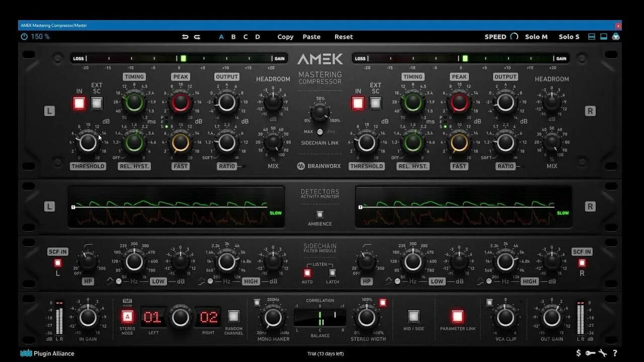Screen dimensions: 644x362
Task: Select settings bank C
Action: 246,37
